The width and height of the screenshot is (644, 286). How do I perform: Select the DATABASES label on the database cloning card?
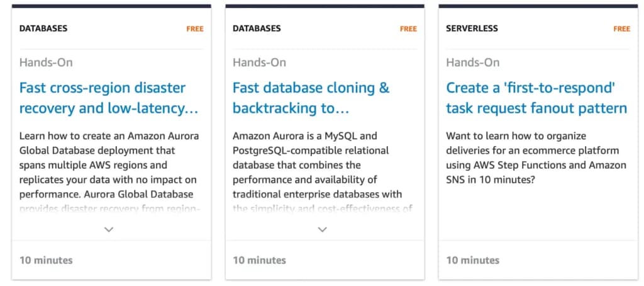[x=257, y=28]
